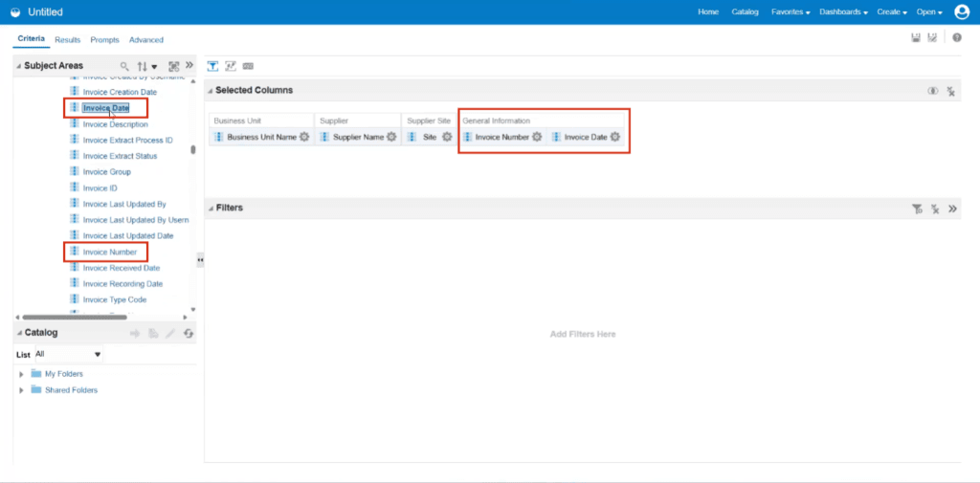Expand the My Folders tree node

coord(22,374)
